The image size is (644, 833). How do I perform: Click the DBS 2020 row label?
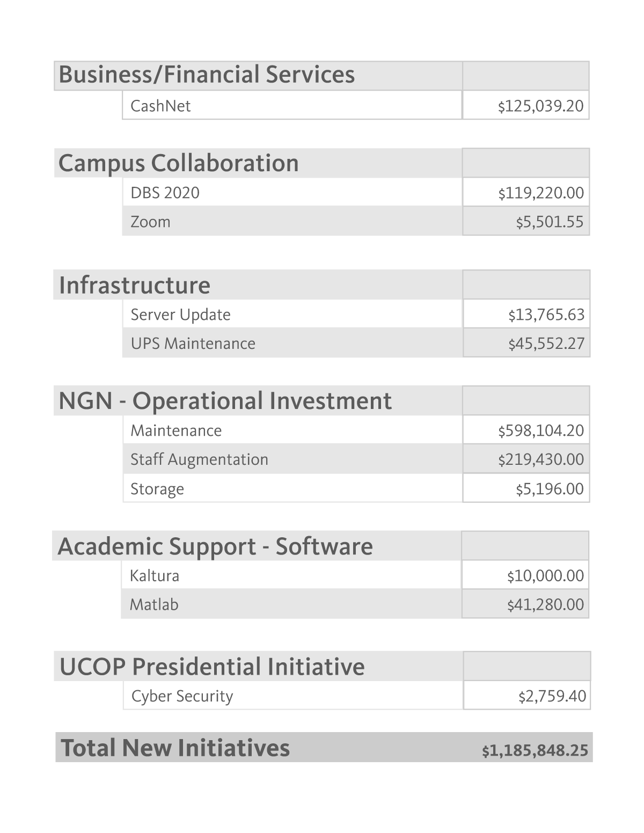pos(165,193)
